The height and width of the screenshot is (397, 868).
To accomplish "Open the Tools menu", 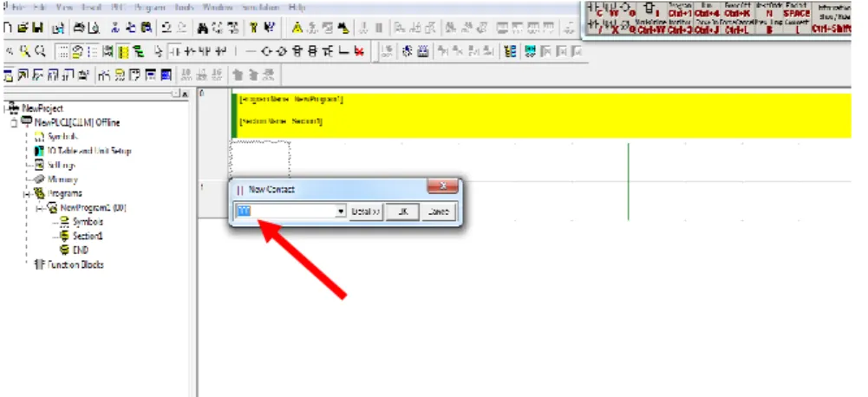I will pyautogui.click(x=183, y=8).
